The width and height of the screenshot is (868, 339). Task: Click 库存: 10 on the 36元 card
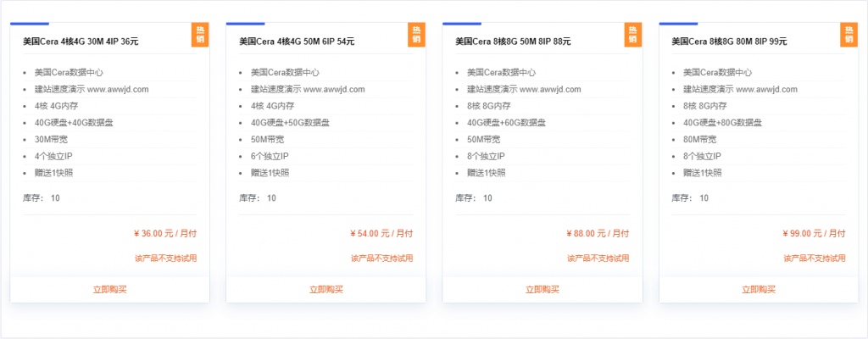[42, 197]
